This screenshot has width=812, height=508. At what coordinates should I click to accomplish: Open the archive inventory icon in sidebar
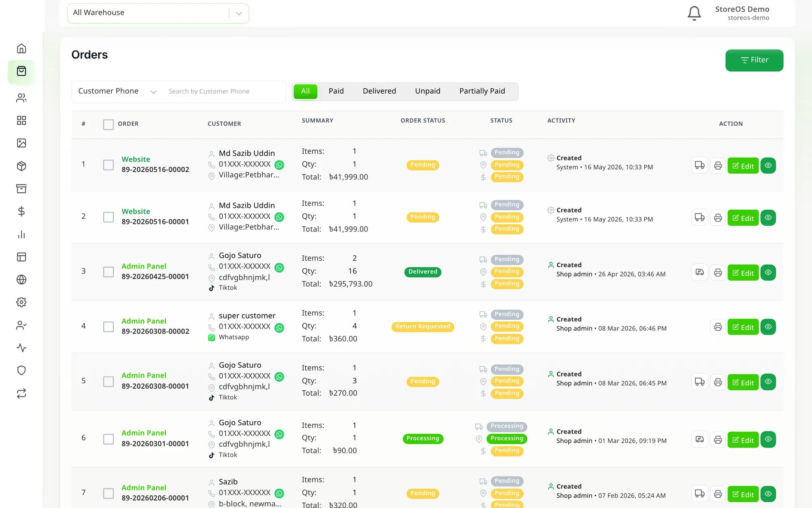coord(21,189)
